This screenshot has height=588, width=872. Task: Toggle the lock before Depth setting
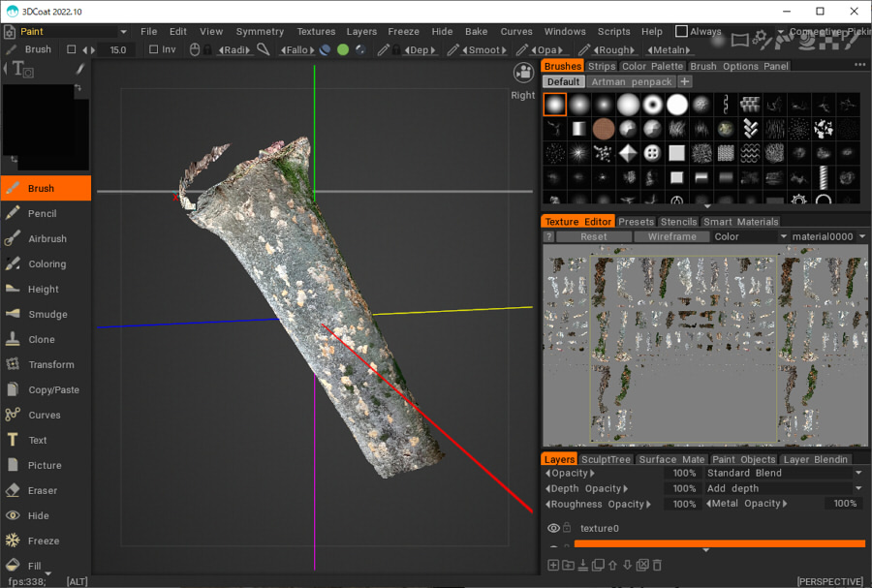[x=396, y=49]
